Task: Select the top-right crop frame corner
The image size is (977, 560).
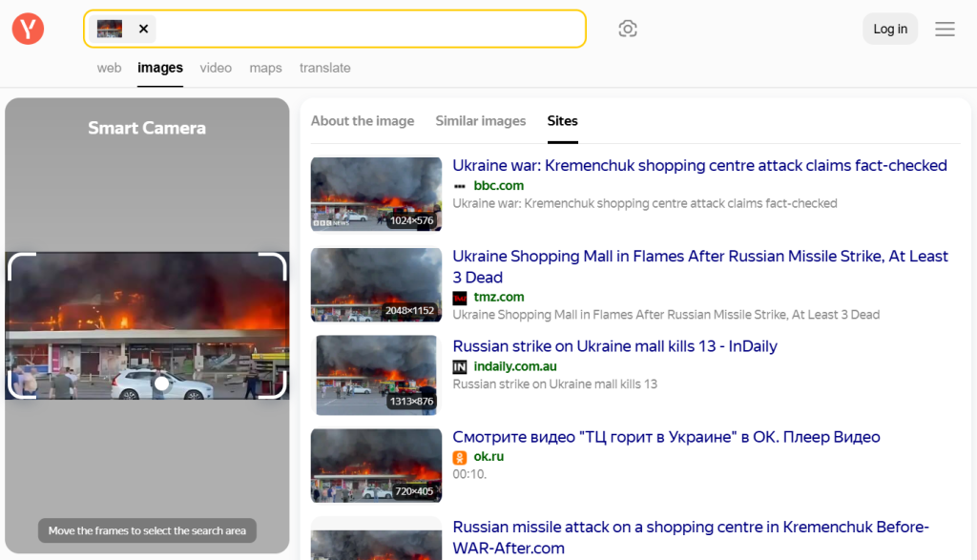Action: coord(272,266)
